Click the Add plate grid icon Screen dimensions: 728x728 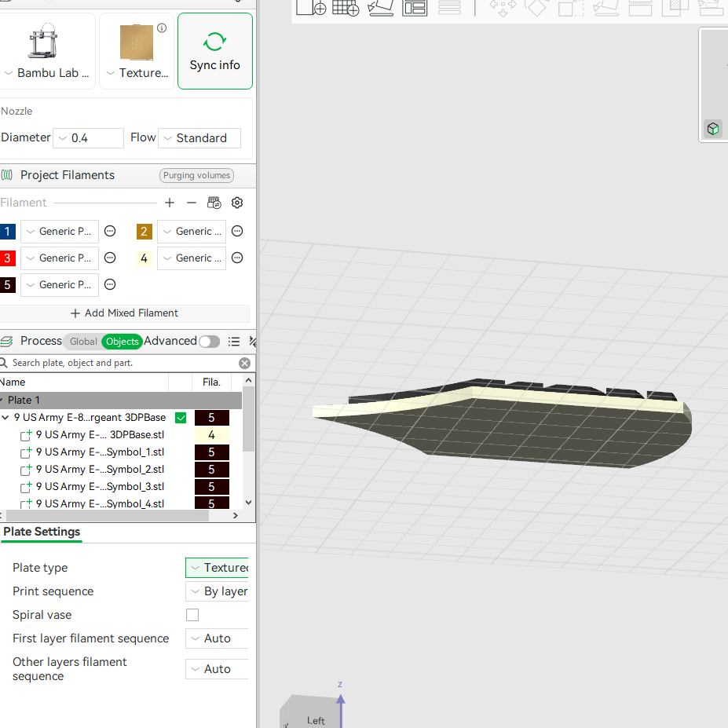pyautogui.click(x=346, y=7)
